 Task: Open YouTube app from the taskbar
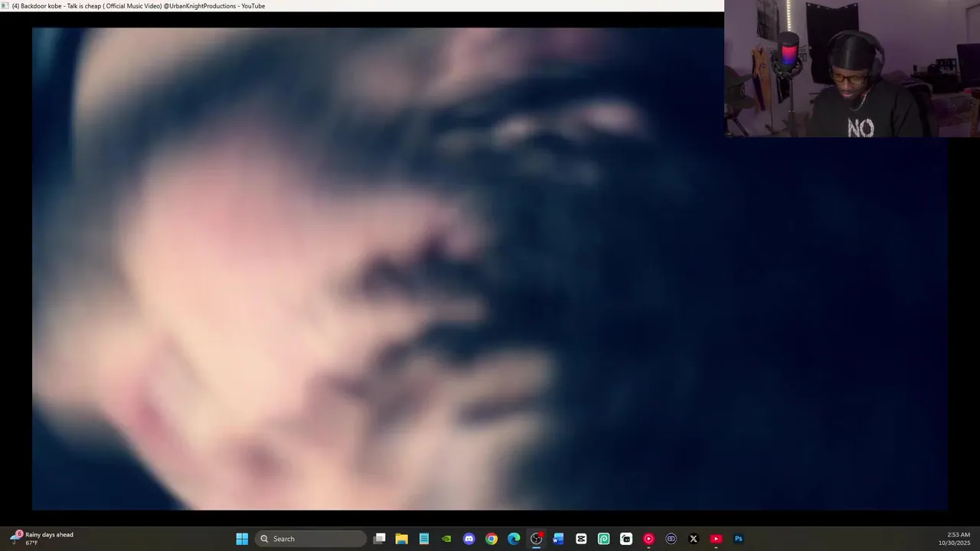point(716,539)
